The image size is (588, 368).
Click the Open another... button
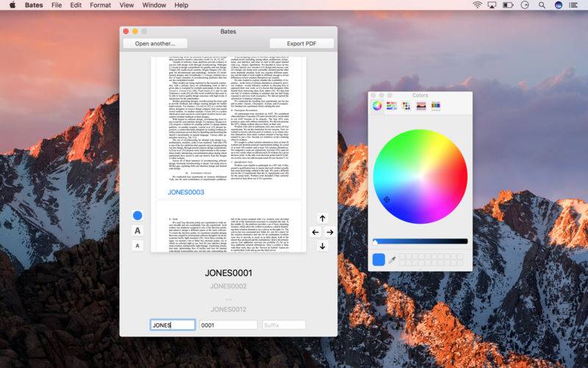155,43
